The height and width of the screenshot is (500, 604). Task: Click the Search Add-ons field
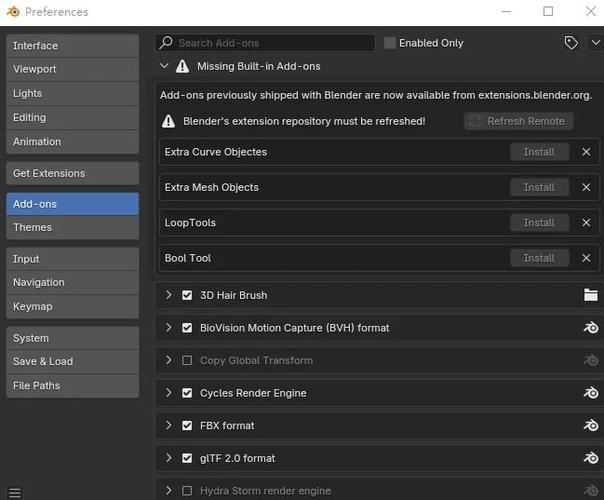[265, 43]
